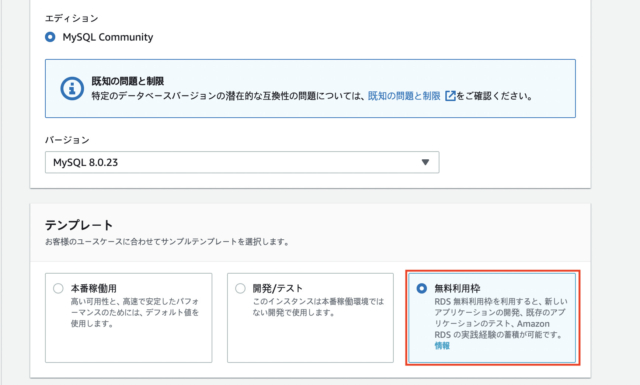The height and width of the screenshot is (385, 640).
Task: Click the お客様のユースケース template subtitle text
Action: (x=167, y=242)
